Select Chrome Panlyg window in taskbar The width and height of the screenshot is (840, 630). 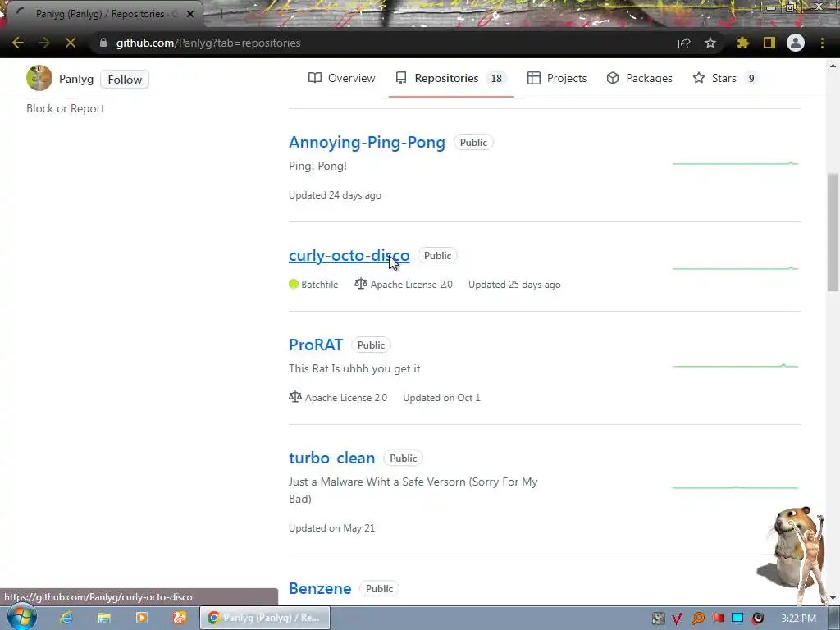pyautogui.click(x=265, y=618)
